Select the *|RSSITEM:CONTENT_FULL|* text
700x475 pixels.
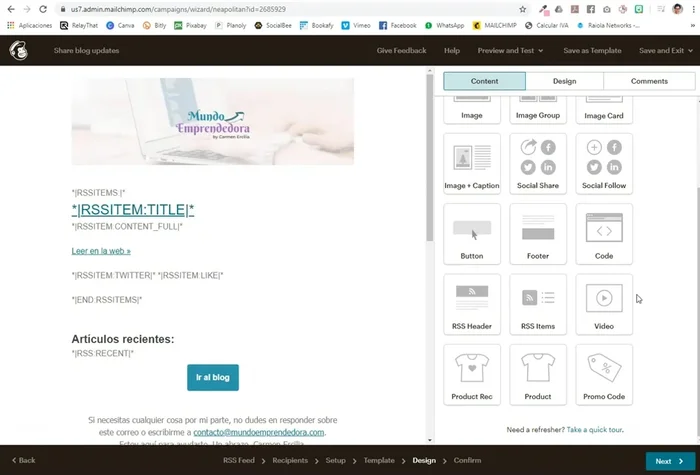click(127, 227)
